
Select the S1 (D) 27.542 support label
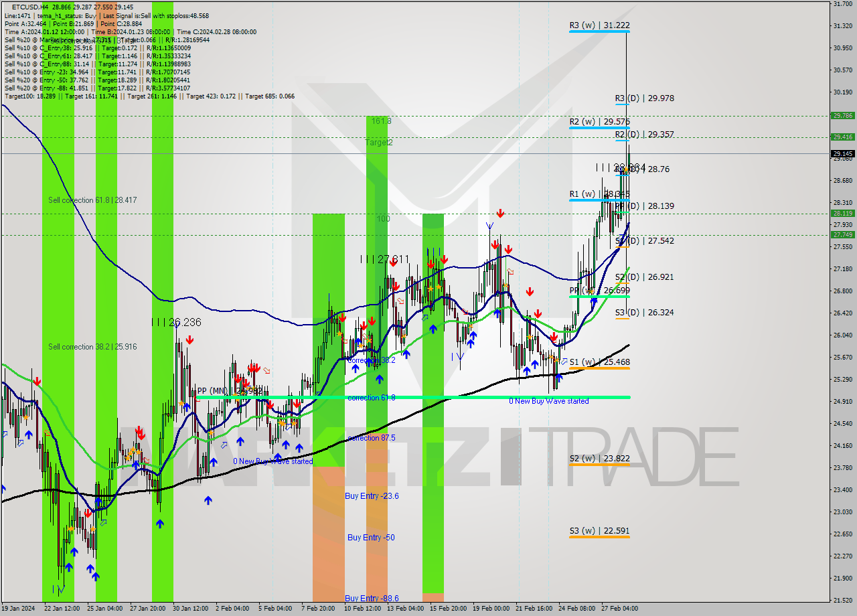644,240
